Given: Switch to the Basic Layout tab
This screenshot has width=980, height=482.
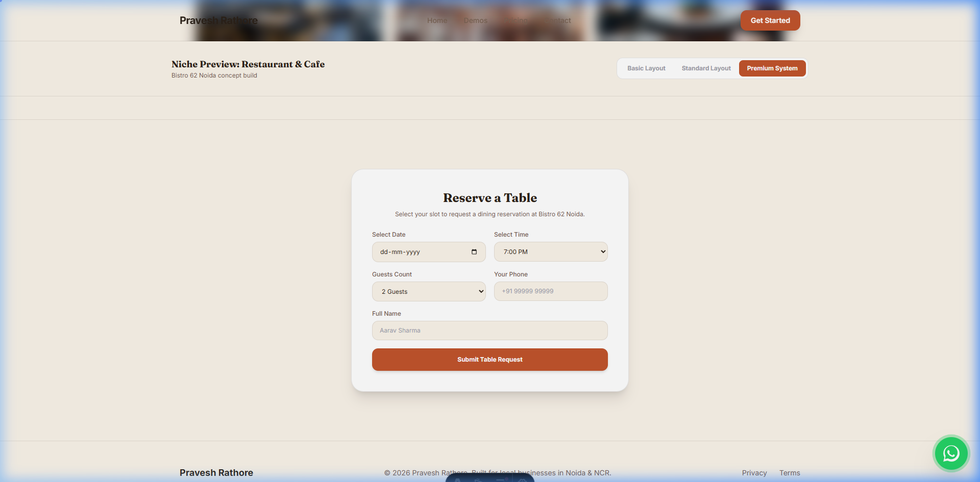Looking at the screenshot, I should (x=646, y=68).
